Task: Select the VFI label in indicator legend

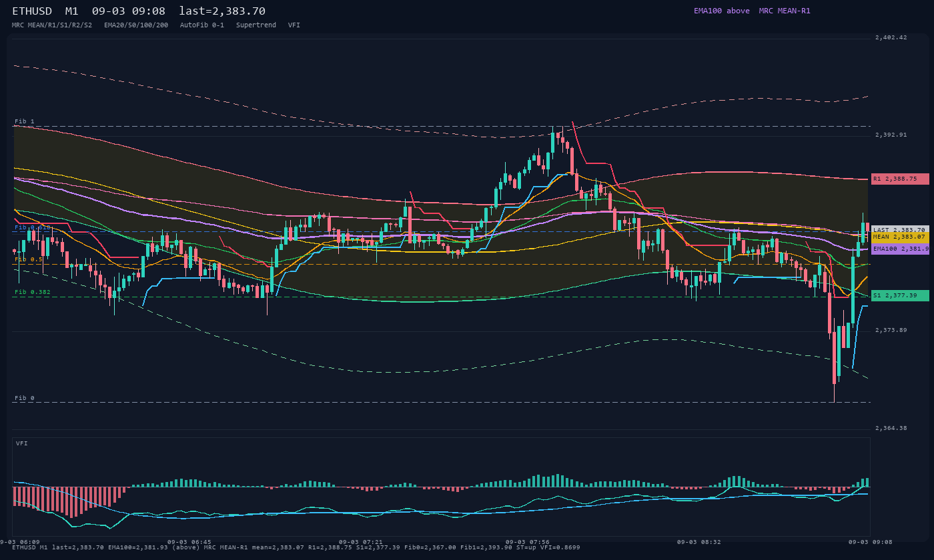Action: tap(294, 25)
